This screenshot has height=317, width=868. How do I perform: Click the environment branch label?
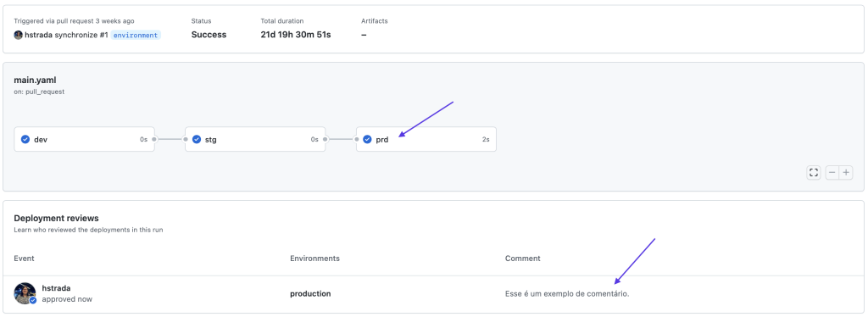[x=136, y=35]
